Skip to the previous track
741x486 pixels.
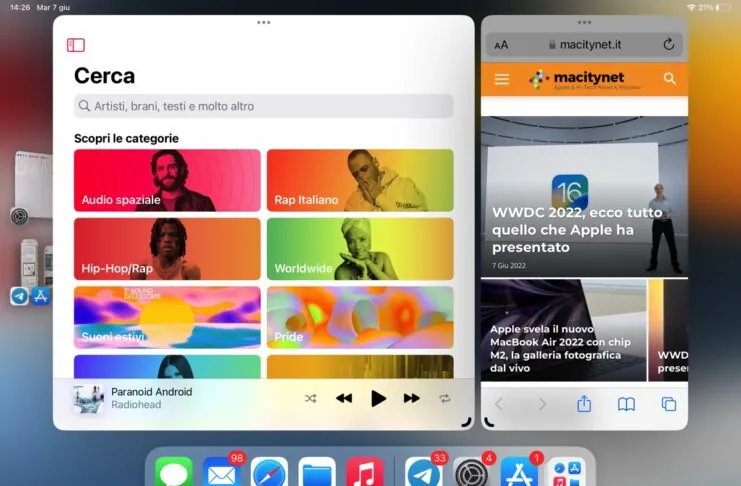point(344,399)
